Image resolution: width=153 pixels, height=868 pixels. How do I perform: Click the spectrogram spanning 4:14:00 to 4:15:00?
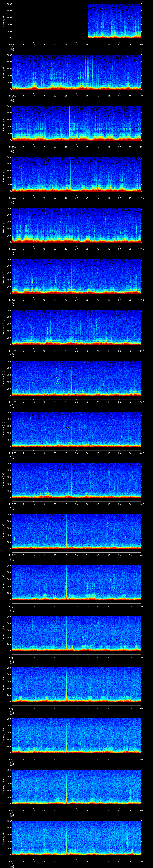click(x=77, y=276)
